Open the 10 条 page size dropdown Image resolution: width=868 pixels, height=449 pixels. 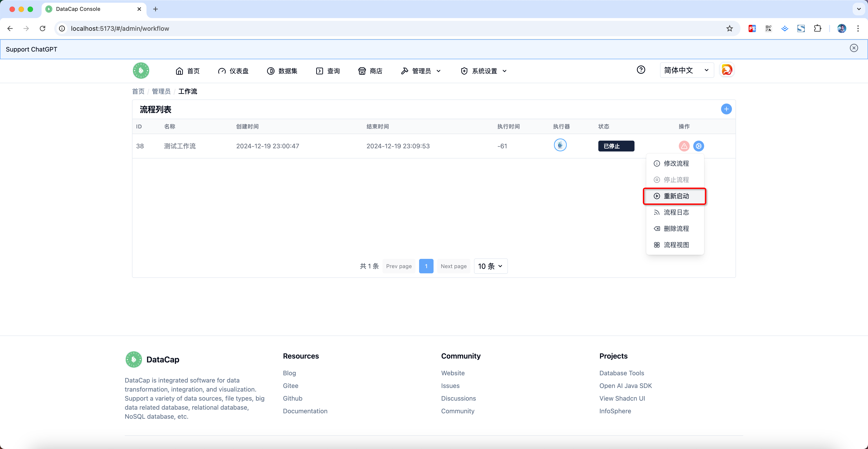point(490,266)
